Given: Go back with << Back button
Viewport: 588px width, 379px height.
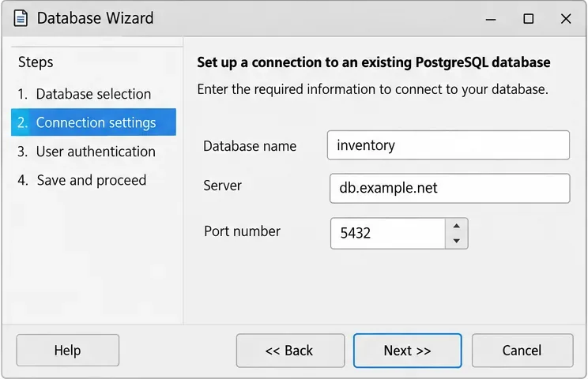Looking at the screenshot, I should coord(290,351).
